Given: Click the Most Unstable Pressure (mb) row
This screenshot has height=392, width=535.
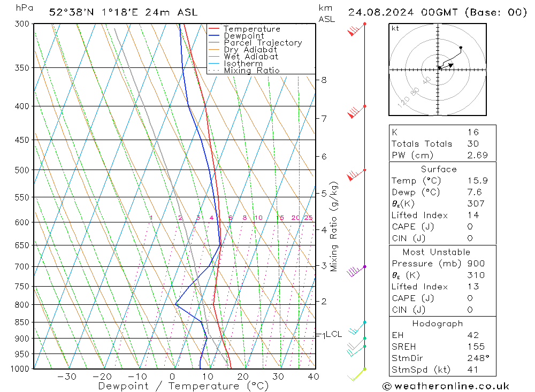Looking at the screenshot, I should point(442,264).
